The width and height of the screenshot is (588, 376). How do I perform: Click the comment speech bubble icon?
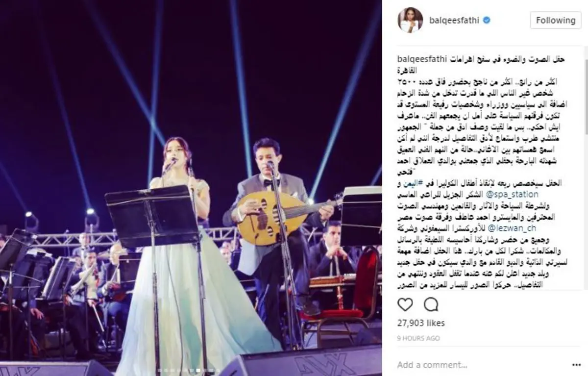click(431, 304)
